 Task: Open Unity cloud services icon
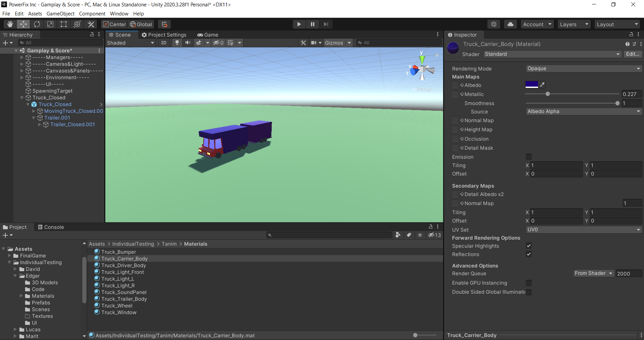[x=511, y=24]
